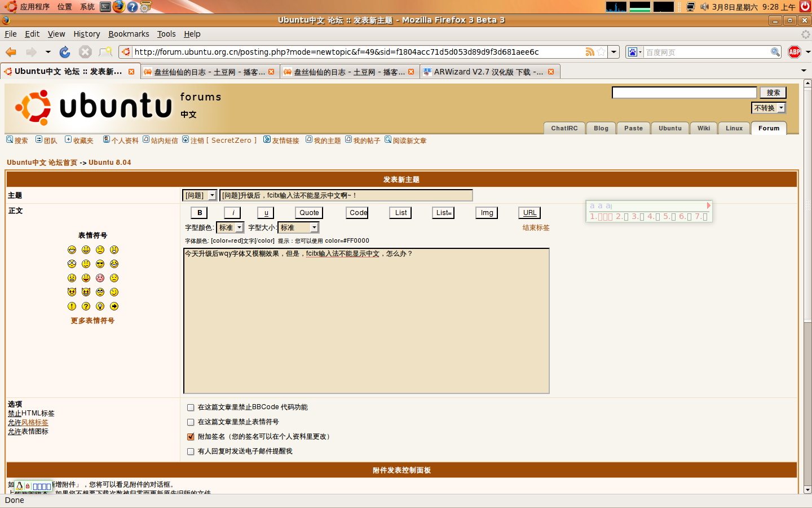This screenshot has height=508, width=812.
Task: Open the [问题] topic prefix dropdown
Action: coord(200,195)
